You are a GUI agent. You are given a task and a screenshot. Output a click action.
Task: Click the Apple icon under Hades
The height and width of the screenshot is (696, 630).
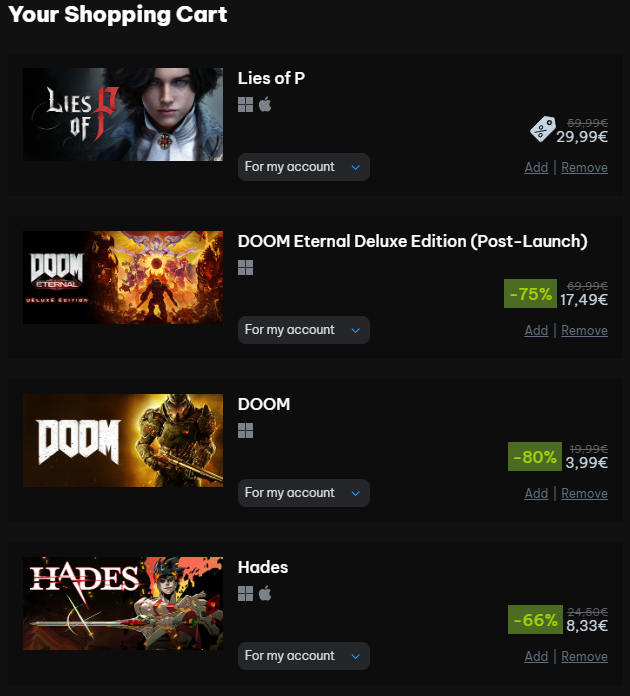pos(265,593)
